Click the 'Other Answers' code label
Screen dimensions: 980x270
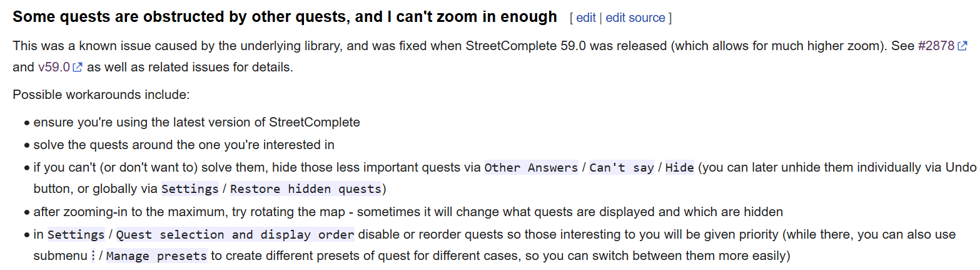point(531,168)
